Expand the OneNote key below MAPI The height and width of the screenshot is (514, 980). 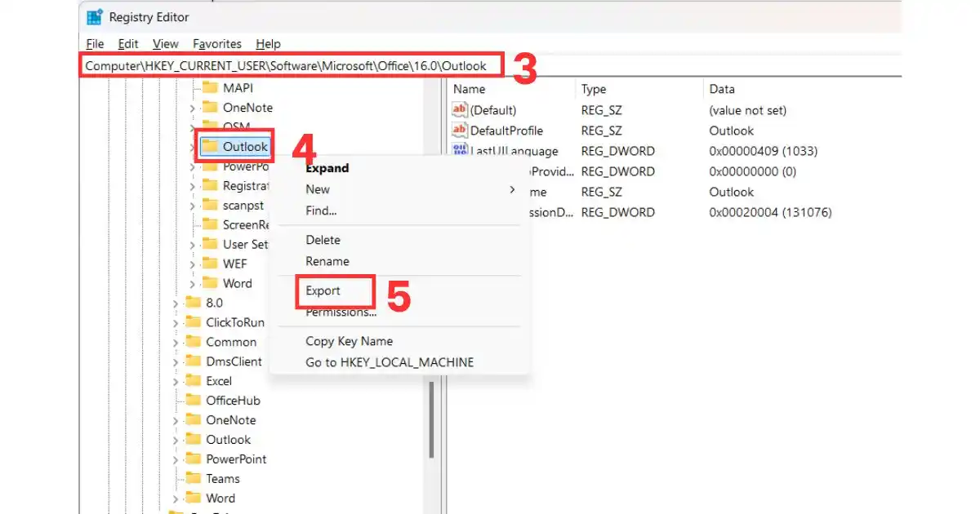click(x=192, y=108)
